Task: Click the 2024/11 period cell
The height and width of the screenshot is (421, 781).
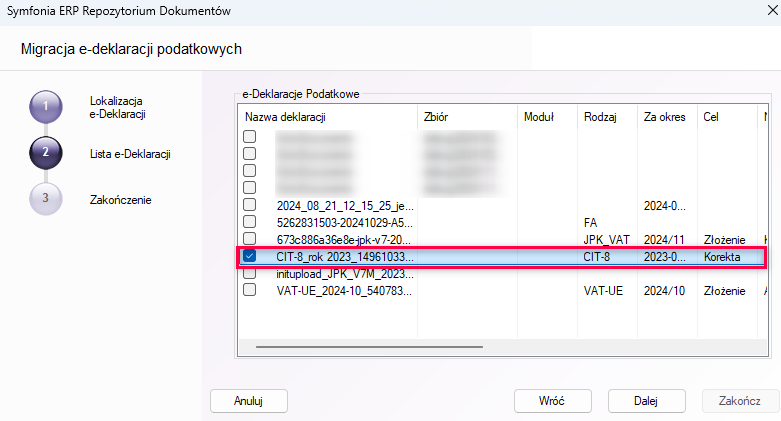Action: pyautogui.click(x=664, y=240)
